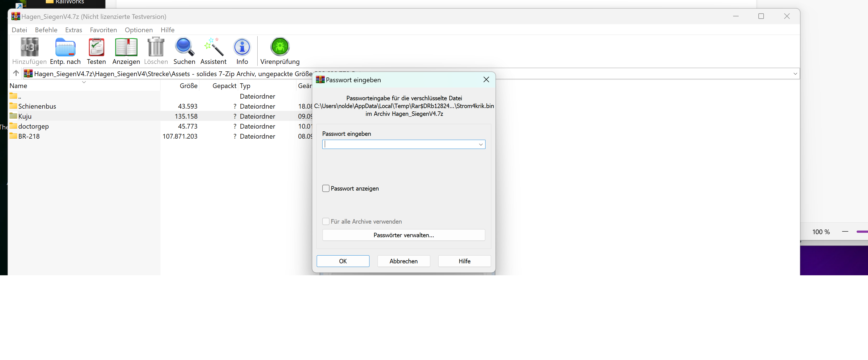Viewport: 868px width, 360px height.
Task: Toggle Passwort anzeigen checkbox
Action: pyautogui.click(x=326, y=188)
